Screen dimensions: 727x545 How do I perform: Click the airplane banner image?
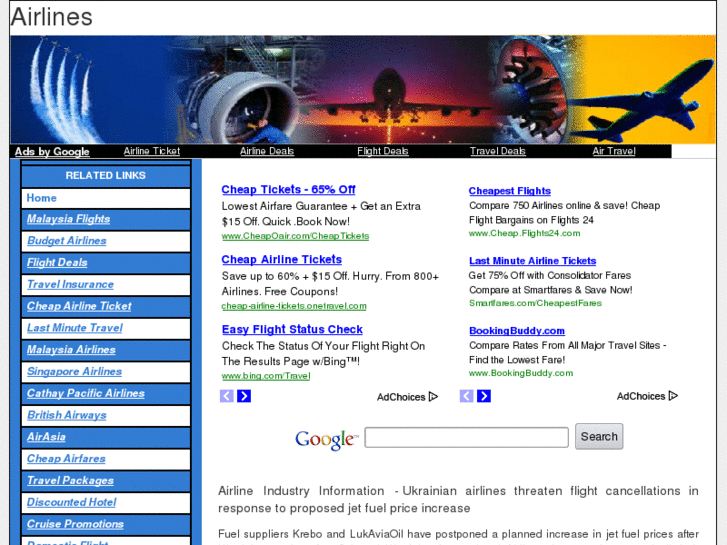(x=363, y=90)
